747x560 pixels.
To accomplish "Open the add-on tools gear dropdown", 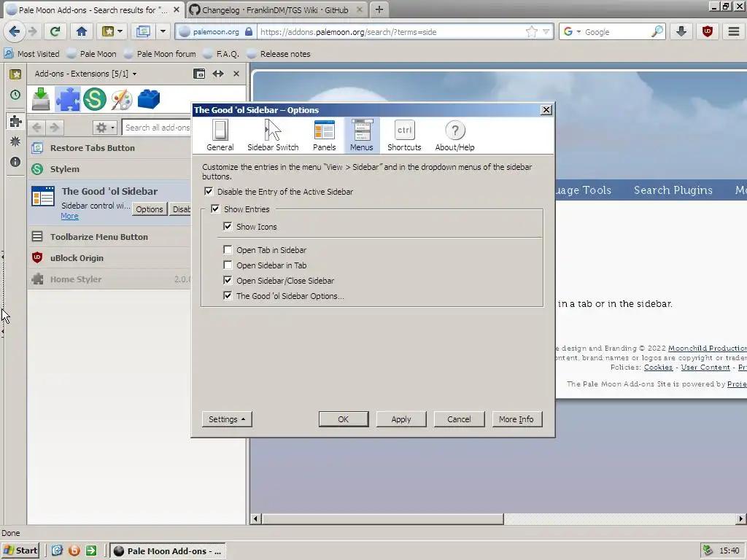I will (x=104, y=128).
